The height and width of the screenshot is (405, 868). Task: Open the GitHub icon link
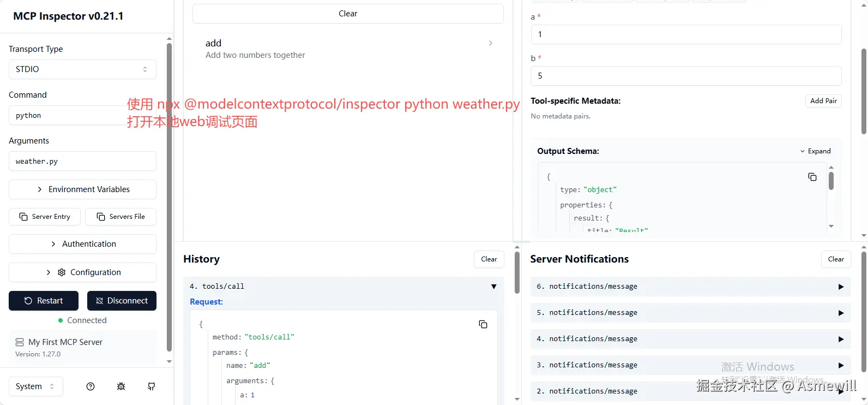pos(152,386)
